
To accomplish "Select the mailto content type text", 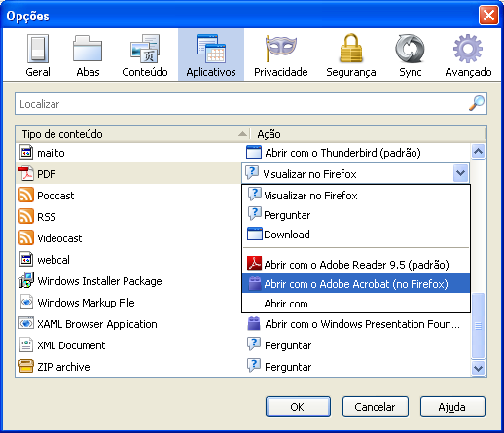I will 51,153.
